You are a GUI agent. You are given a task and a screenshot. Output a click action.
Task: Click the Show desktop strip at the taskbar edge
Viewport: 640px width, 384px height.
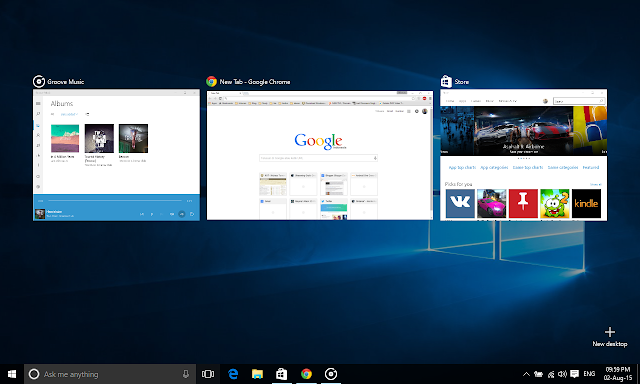point(638,374)
